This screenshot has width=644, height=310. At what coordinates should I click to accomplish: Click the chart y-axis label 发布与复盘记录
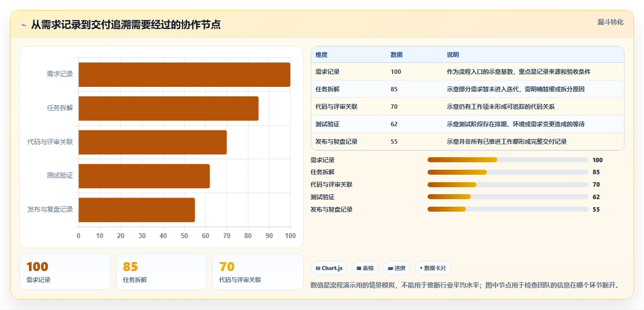point(50,210)
